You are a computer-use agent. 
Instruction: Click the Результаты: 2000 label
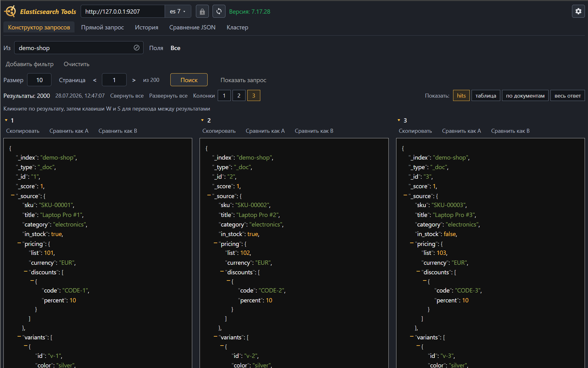pyautogui.click(x=27, y=96)
